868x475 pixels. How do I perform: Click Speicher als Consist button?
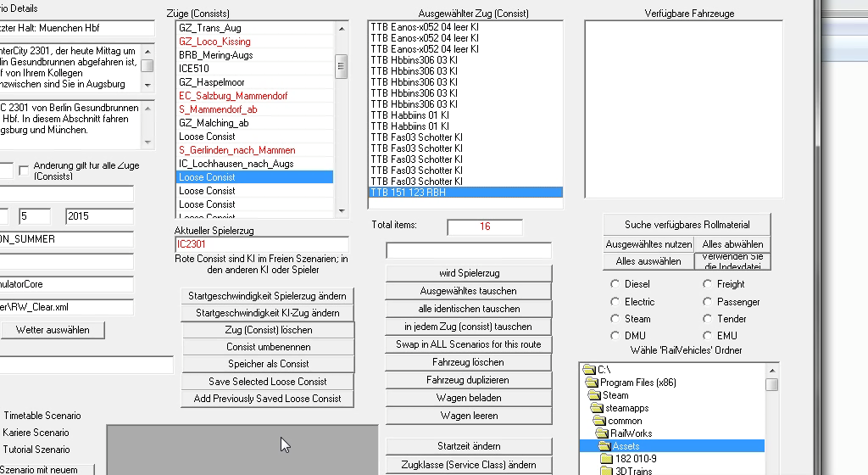click(269, 364)
